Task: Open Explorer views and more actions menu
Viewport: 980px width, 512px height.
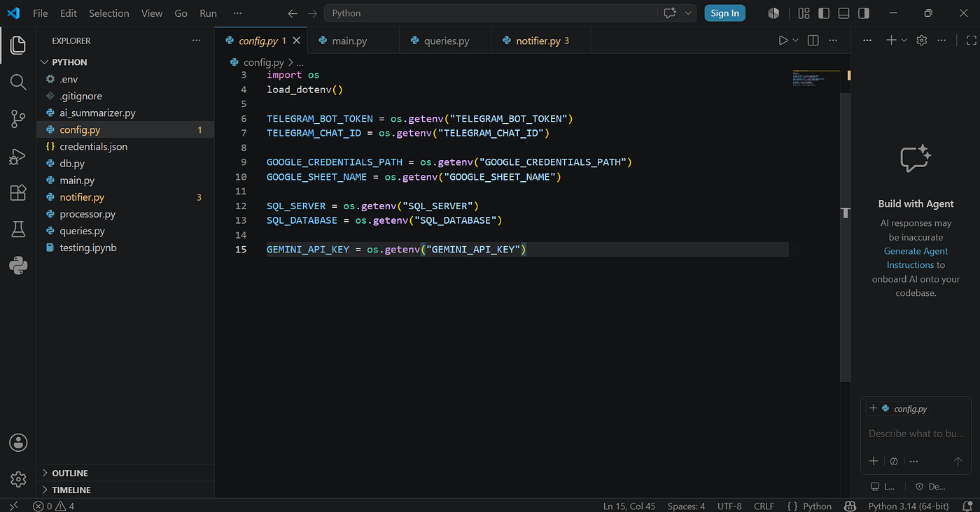Action: [x=196, y=41]
